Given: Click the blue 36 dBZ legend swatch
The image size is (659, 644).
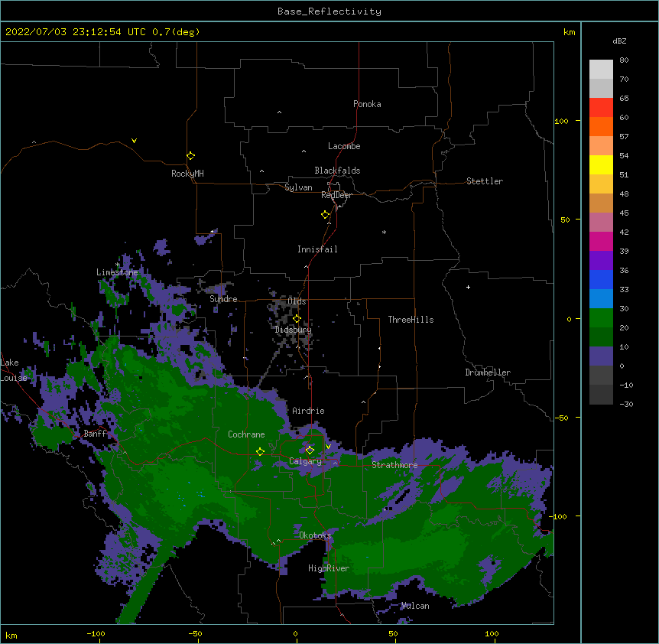Looking at the screenshot, I should click(x=601, y=279).
